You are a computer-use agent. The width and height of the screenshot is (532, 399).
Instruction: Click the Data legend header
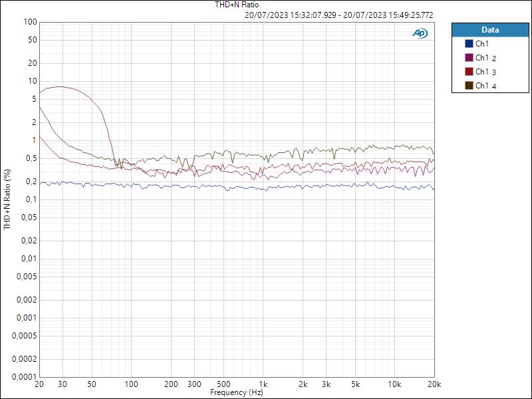point(490,30)
